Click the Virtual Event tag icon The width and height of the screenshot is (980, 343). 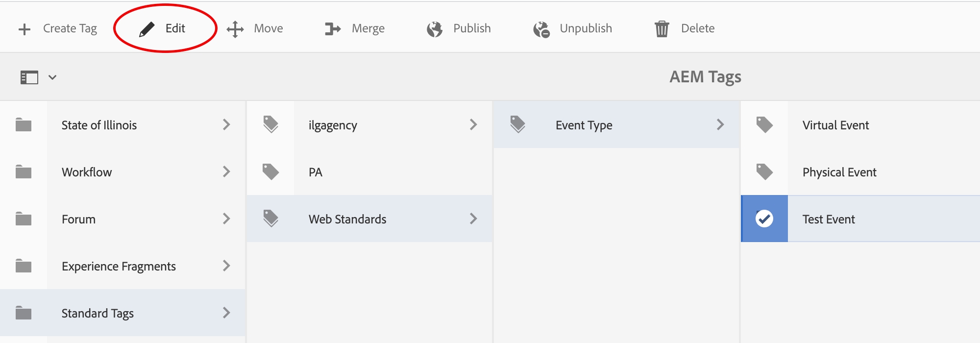point(764,125)
